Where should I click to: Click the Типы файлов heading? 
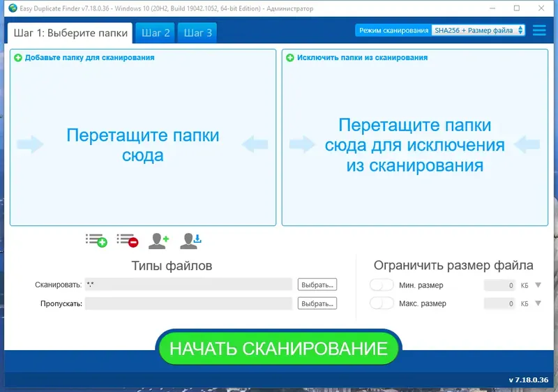point(172,266)
